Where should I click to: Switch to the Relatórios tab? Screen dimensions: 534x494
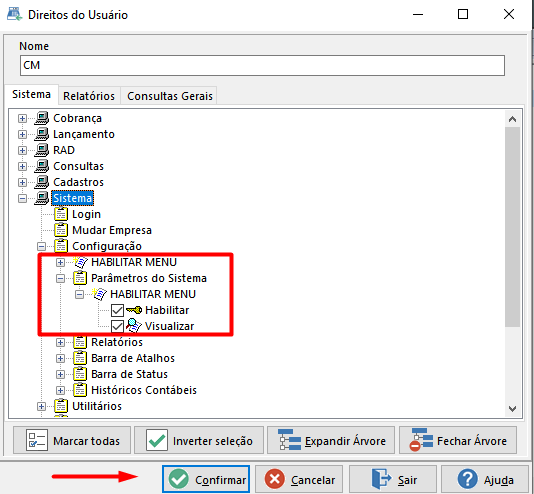pos(89,96)
